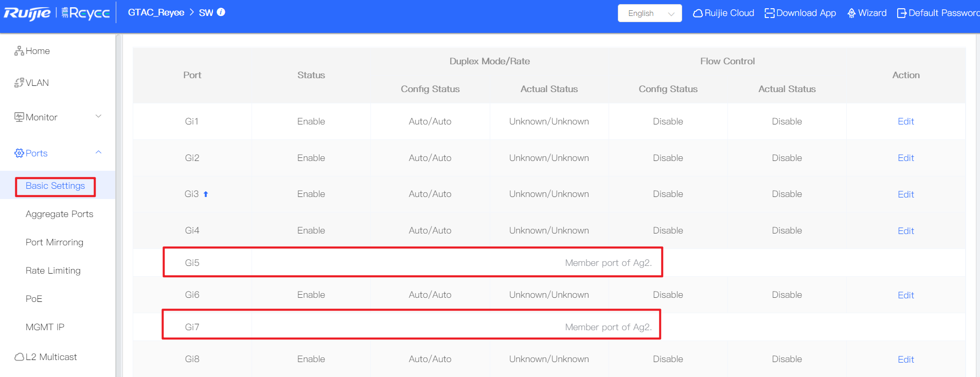Open Basic Settings submenu item
The width and height of the screenshot is (980, 377).
tap(55, 186)
